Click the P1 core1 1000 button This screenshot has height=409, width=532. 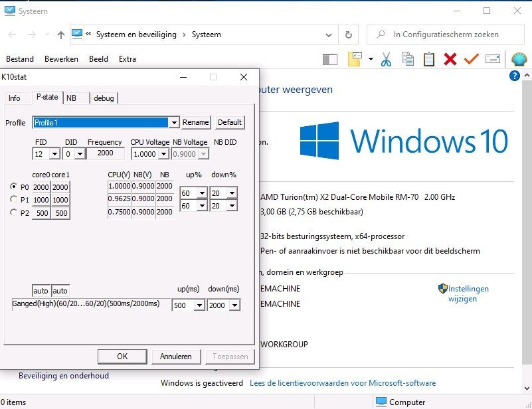pos(60,200)
